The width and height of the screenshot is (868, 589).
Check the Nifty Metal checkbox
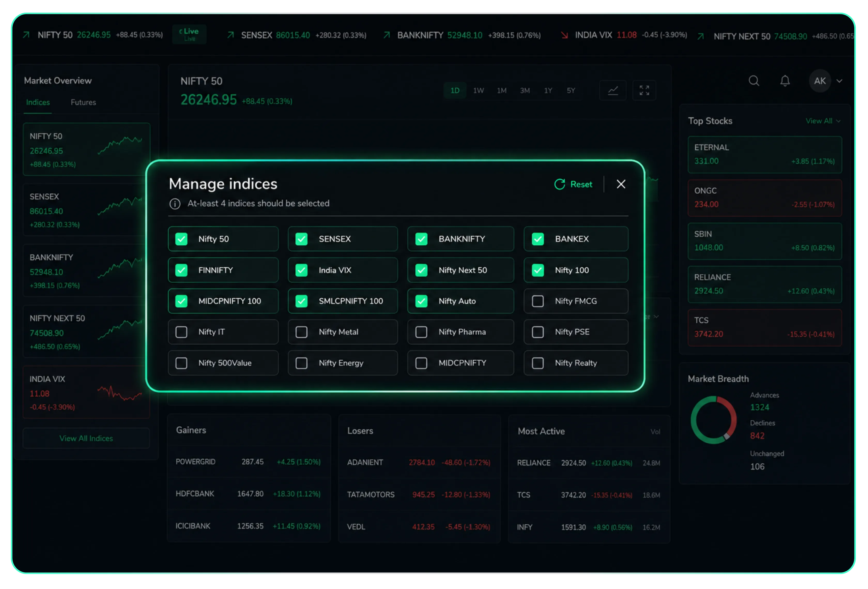[x=301, y=332]
